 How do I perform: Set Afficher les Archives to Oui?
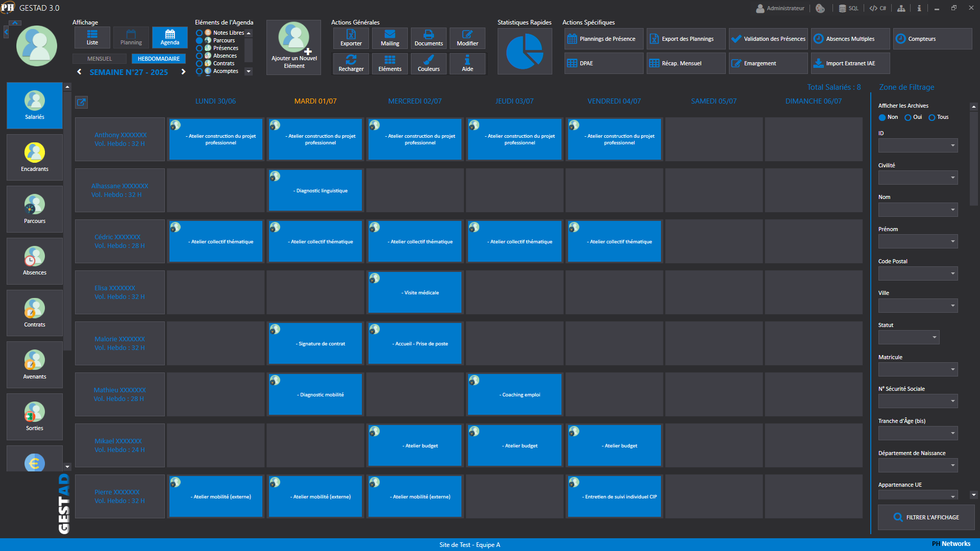(908, 117)
